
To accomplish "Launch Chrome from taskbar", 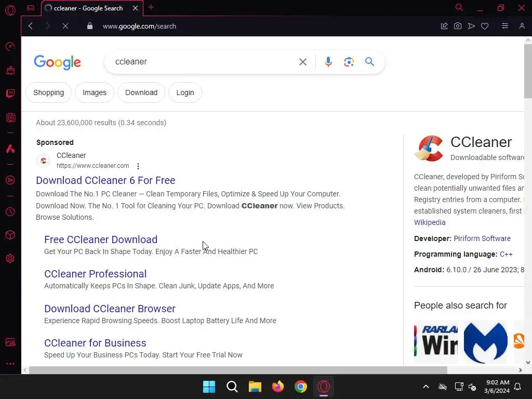I will point(301,387).
